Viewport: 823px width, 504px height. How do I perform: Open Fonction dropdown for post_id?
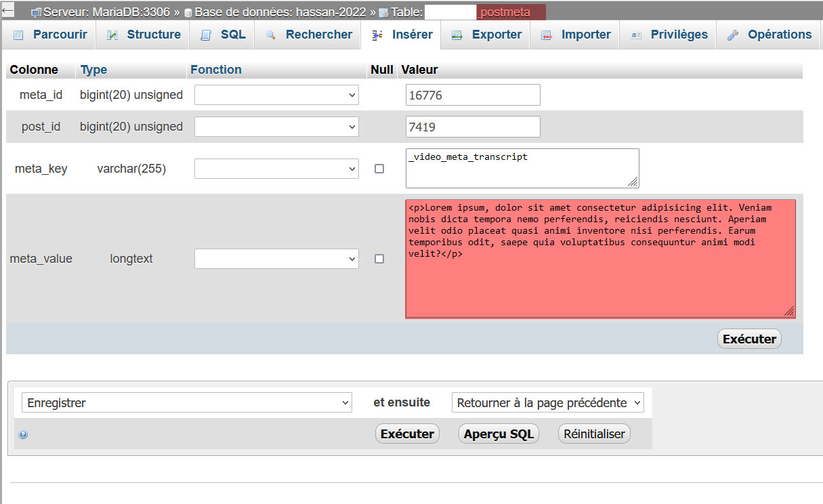point(276,127)
